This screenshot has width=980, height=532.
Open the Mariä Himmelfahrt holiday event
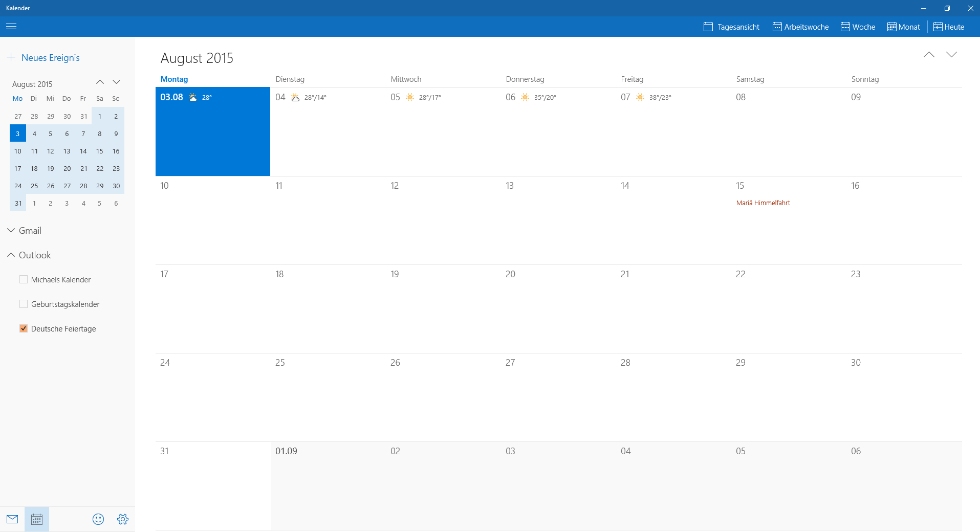coord(763,203)
